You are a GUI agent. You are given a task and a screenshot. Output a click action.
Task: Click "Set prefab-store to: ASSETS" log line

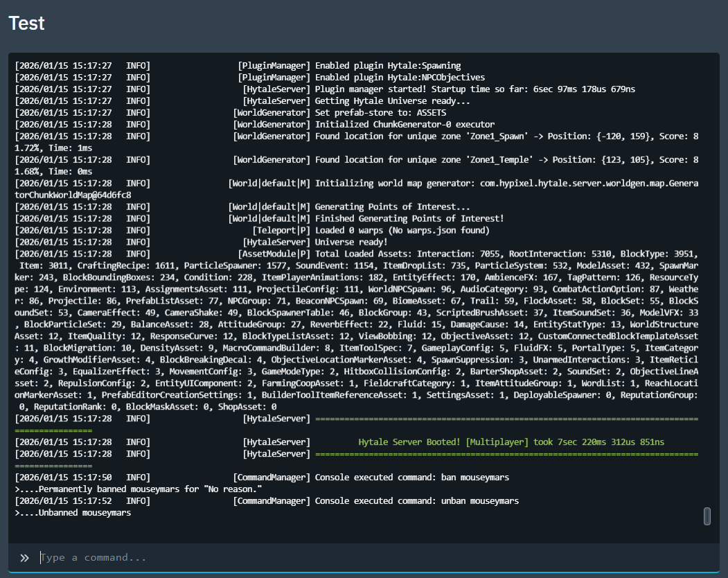(380, 112)
